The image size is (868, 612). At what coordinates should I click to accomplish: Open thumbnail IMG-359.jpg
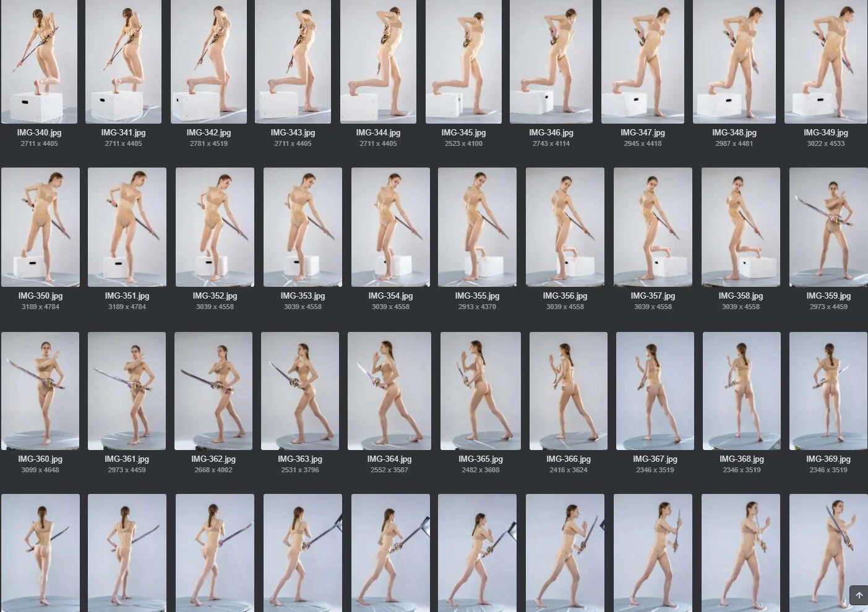click(x=828, y=227)
